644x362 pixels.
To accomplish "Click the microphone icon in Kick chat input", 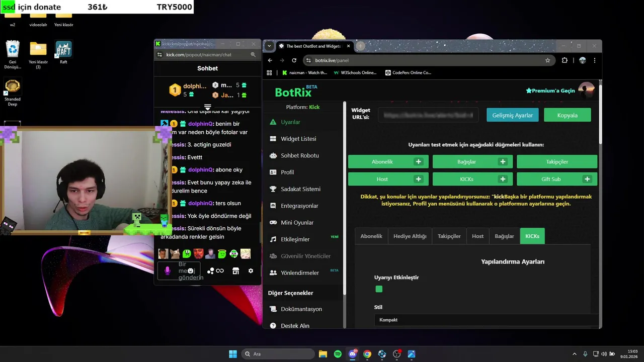I will click(168, 271).
